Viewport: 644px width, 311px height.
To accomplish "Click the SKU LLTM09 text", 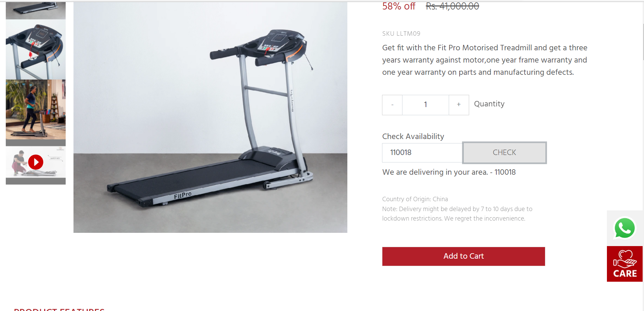I will (401, 34).
